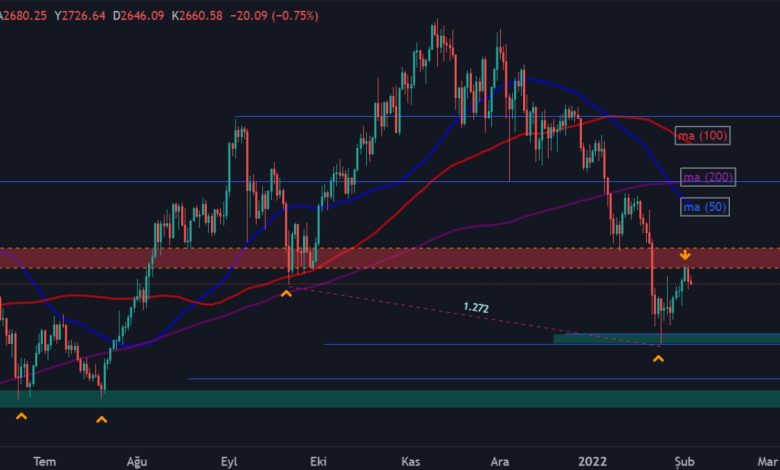
Task: Jump to Eki on the time axis
Action: [x=318, y=461]
